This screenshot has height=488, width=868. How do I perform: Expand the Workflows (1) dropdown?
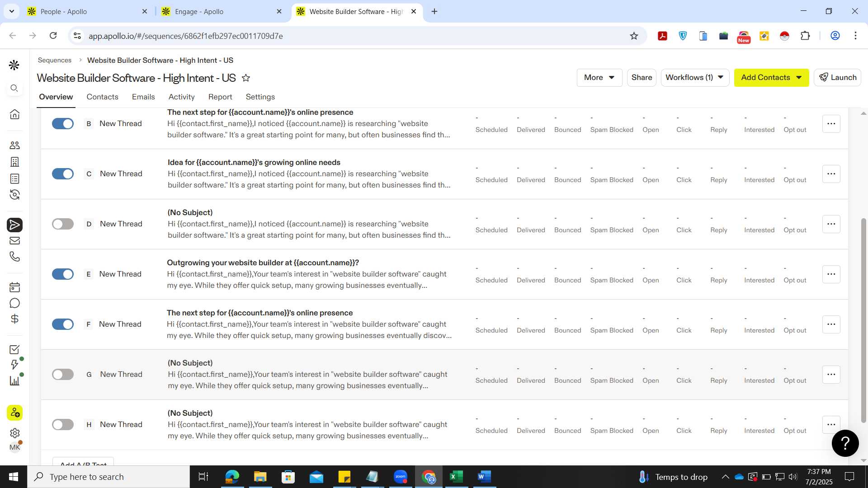694,77
